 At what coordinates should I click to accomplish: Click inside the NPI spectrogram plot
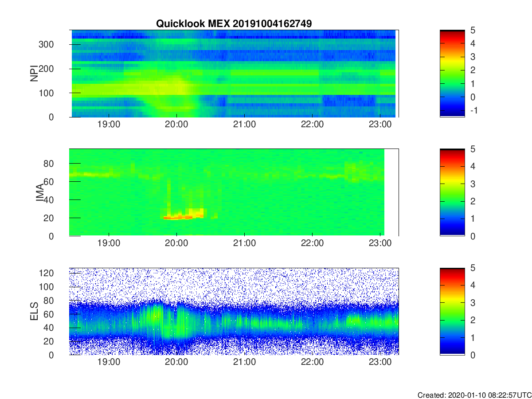(x=234, y=74)
